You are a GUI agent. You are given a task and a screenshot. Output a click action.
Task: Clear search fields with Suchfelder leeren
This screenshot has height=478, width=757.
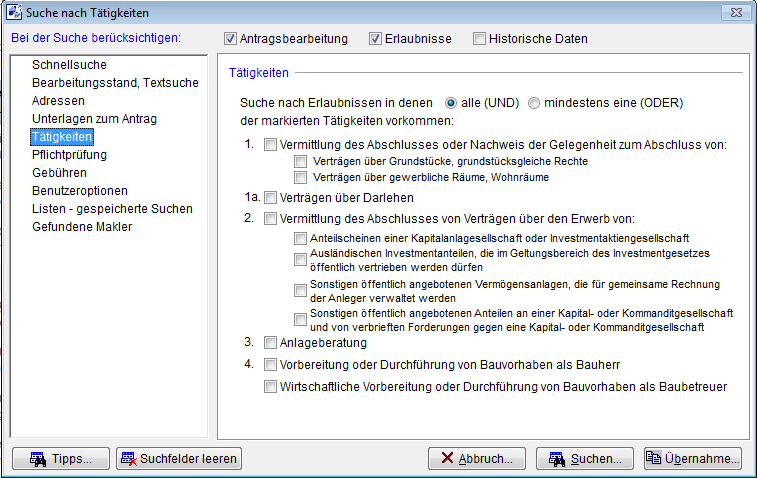179,459
